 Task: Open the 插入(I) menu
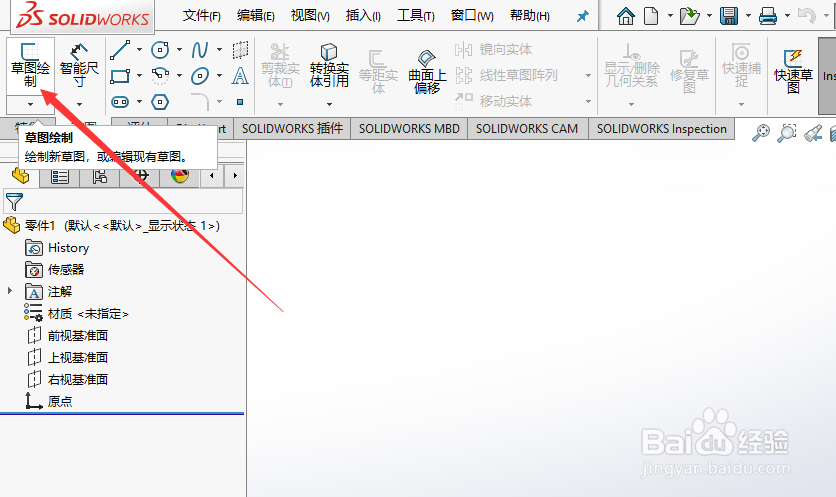coord(363,16)
